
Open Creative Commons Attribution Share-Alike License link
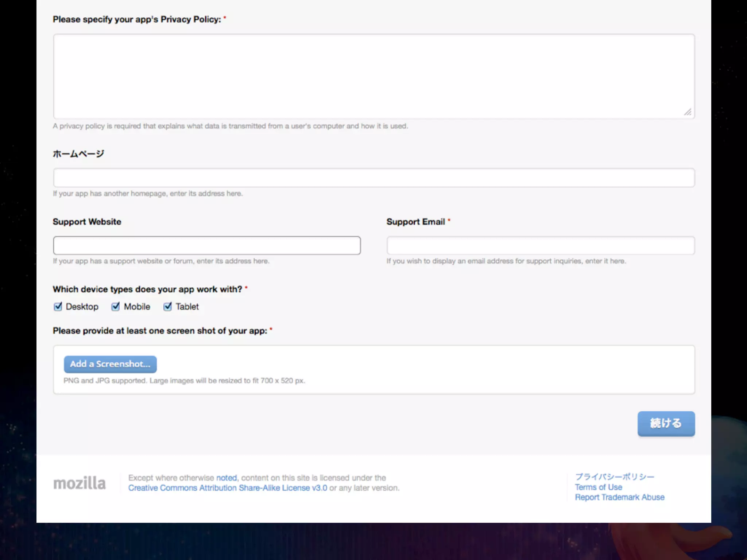(228, 488)
